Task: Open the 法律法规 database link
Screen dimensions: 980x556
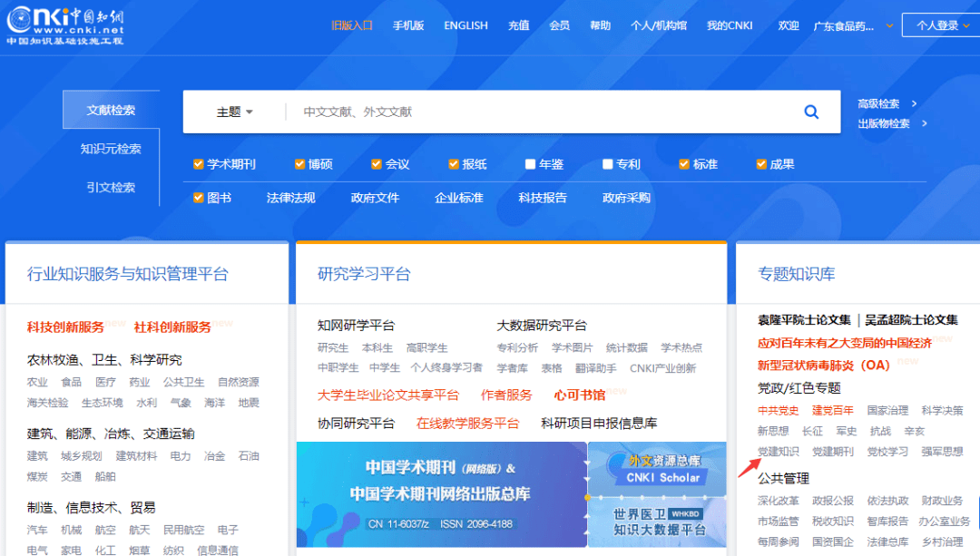Action: pyautogui.click(x=290, y=198)
